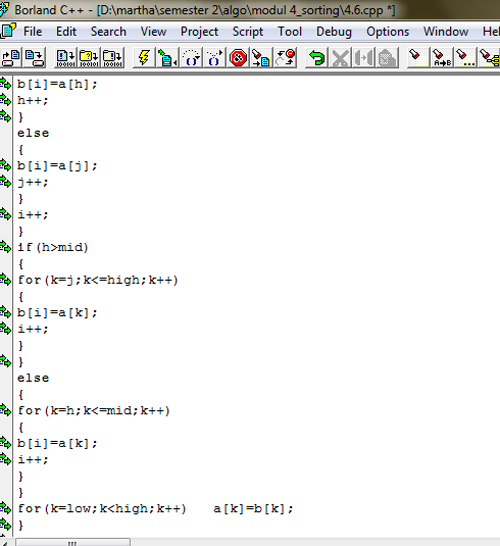This screenshot has width=500, height=546.
Task: Place cursor in line 'for(k=h;k<=mid;k++)'
Action: [94, 411]
